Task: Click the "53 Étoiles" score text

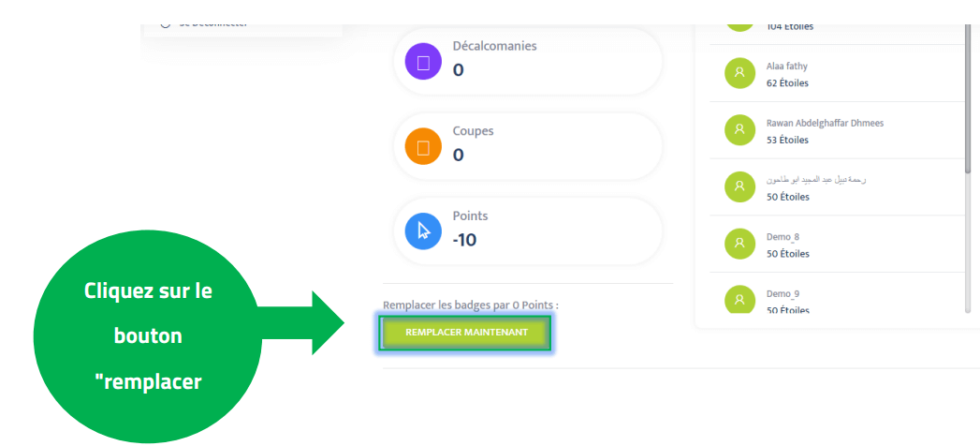Action: 787,141
